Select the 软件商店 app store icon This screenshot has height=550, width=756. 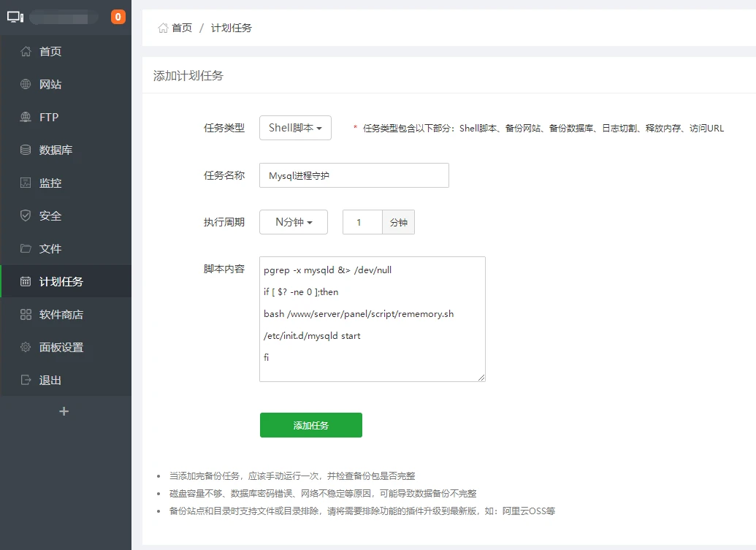(25, 314)
